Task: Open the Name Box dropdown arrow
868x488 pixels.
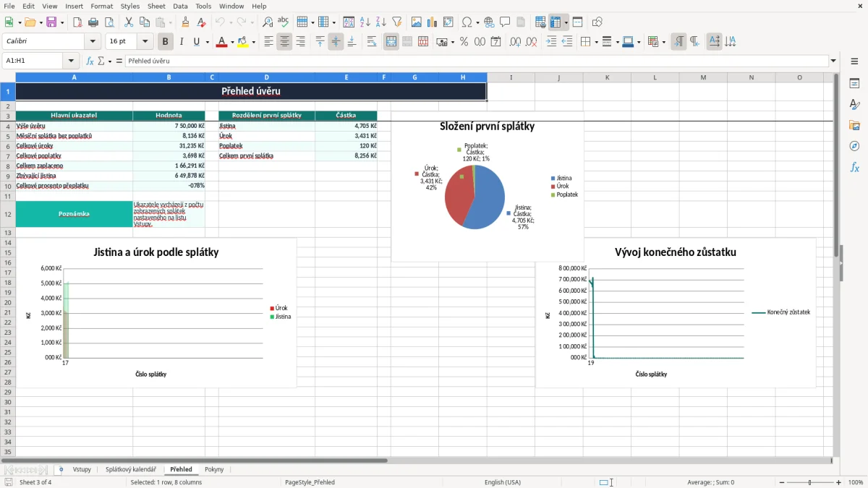Action: [71, 61]
